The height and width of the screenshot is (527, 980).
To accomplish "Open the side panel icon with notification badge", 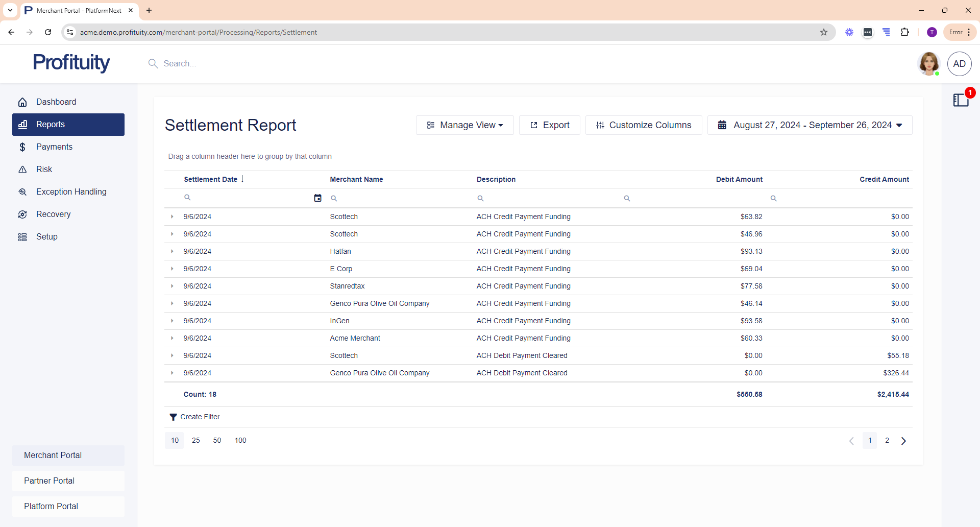I will (x=961, y=100).
